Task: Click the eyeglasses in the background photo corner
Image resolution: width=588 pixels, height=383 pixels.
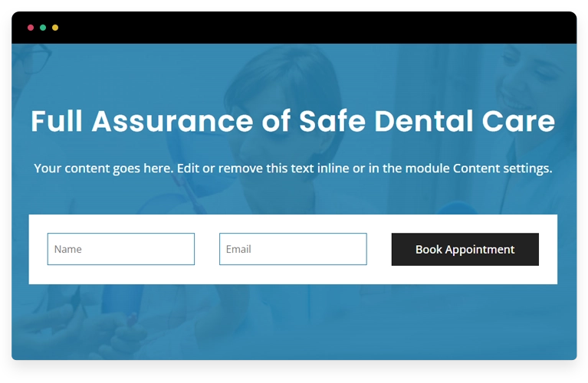Action: tap(35, 58)
